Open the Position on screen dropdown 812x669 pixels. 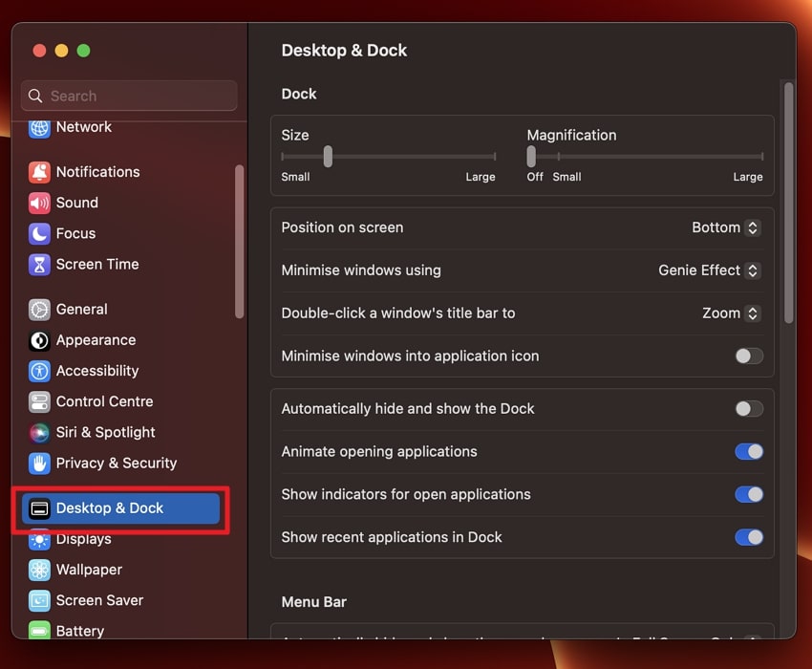(726, 227)
